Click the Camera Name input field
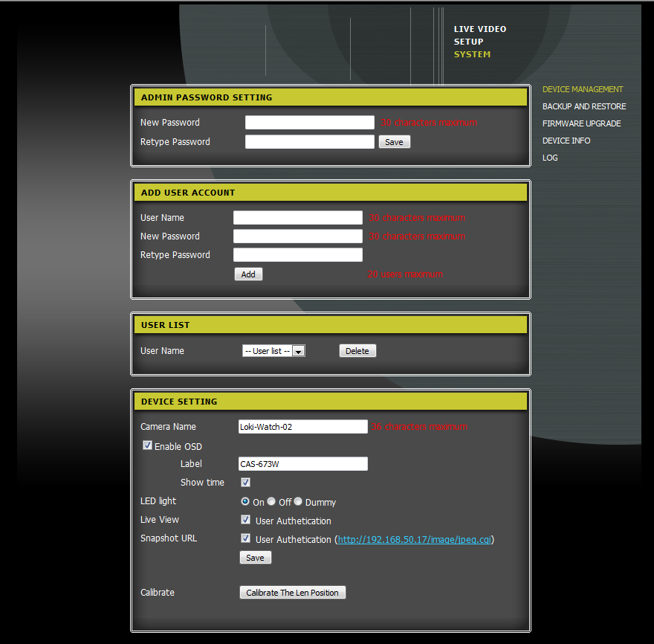 pyautogui.click(x=302, y=427)
